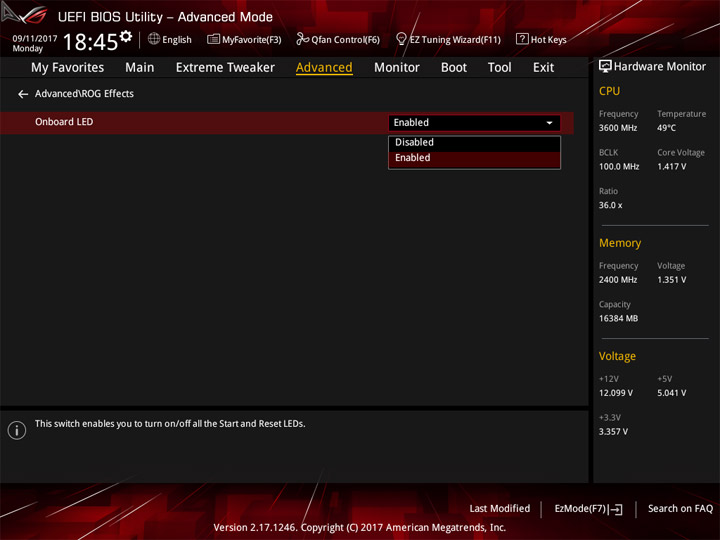720x540 pixels.
Task: Click the Memory section heading
Action: 620,243
